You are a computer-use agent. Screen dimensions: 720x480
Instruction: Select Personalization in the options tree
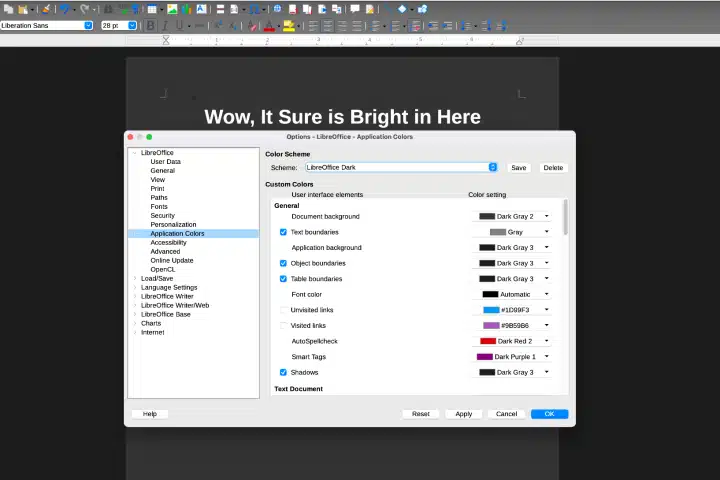click(173, 224)
